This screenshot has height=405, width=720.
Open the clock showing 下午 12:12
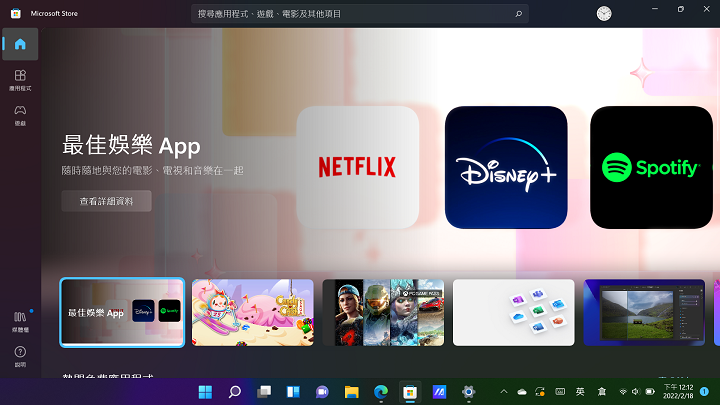[x=678, y=392]
